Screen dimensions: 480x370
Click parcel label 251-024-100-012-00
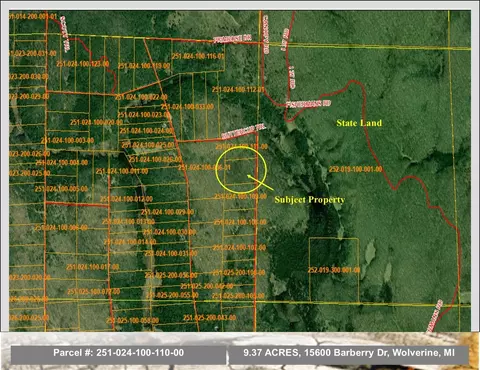(126, 199)
